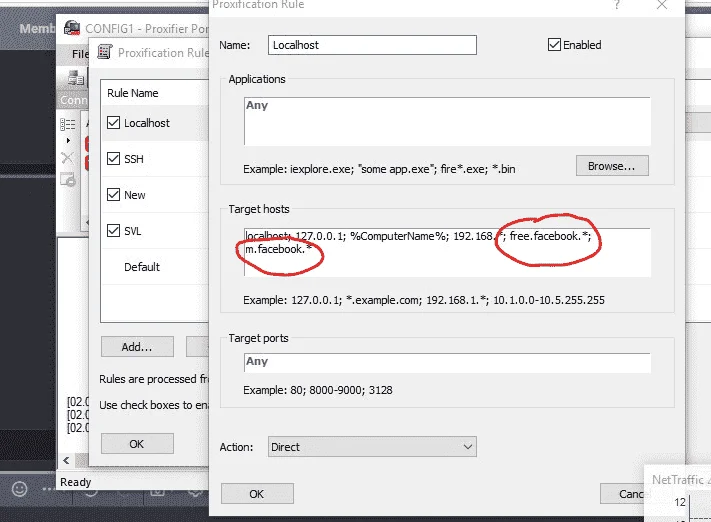Click inside the Target hosts text box
The height and width of the screenshot is (522, 711).
click(x=447, y=252)
